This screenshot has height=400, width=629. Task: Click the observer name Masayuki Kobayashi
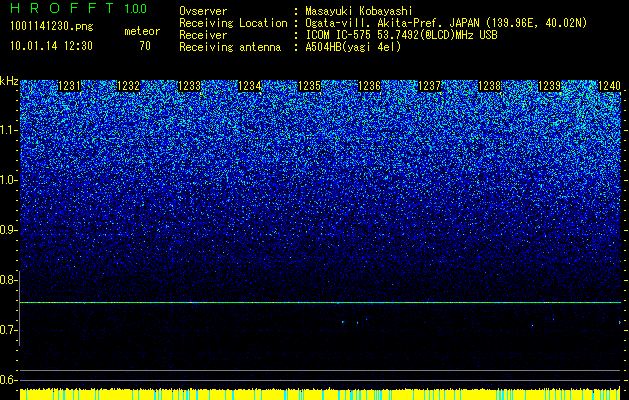[359, 11]
